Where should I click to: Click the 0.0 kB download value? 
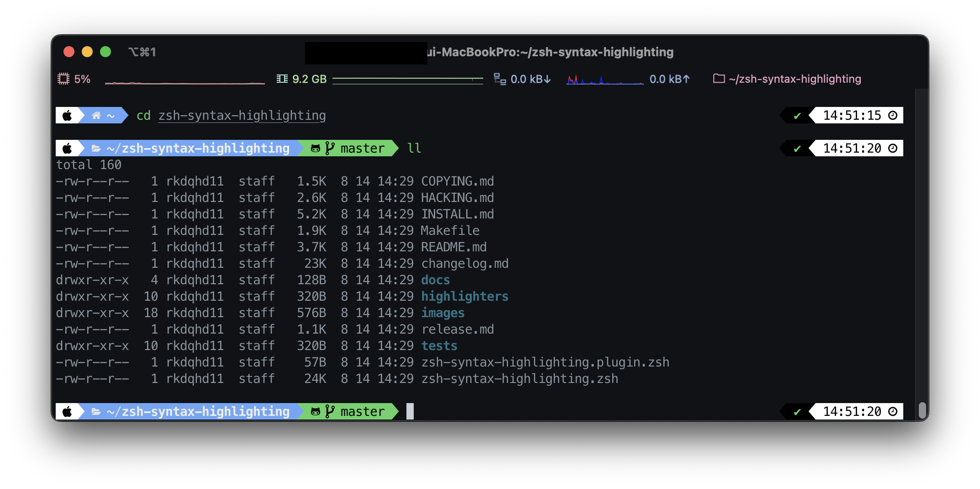[x=531, y=79]
